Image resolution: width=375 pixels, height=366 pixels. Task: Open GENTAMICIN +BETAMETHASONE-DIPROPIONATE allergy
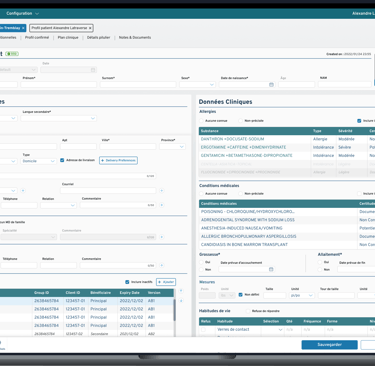(247, 156)
